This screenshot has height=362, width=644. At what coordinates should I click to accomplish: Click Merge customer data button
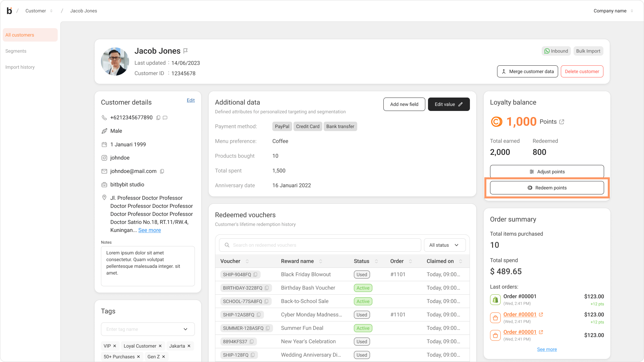pyautogui.click(x=528, y=71)
